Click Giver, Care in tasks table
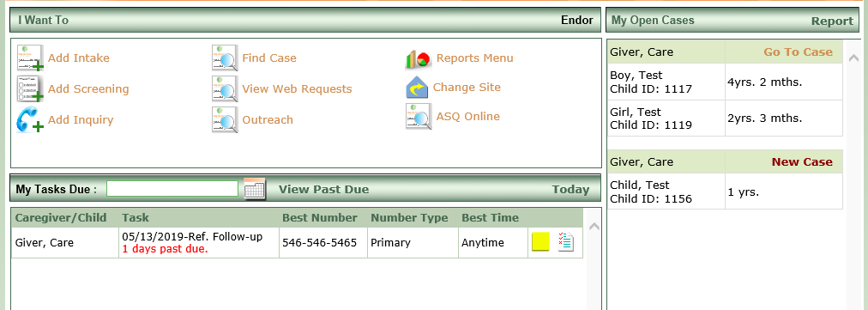Screen dimensions: 868x310 tap(45, 243)
